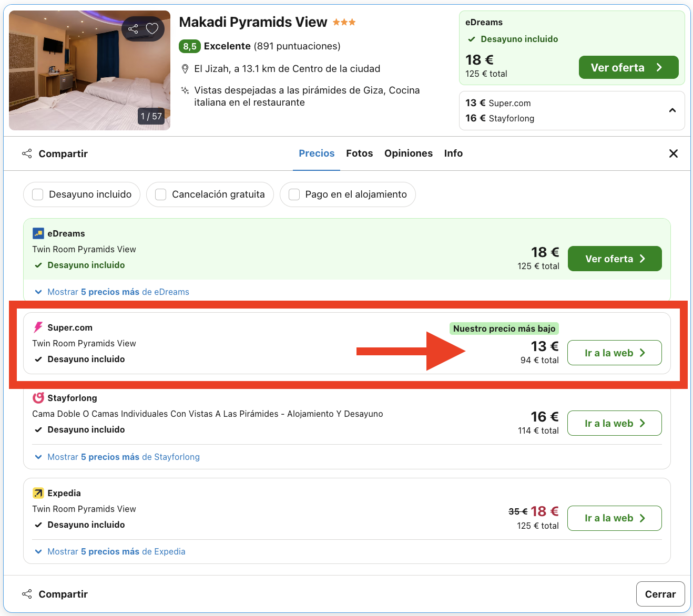
Task: Open the hotel room photo thumbnail
Action: 90,70
